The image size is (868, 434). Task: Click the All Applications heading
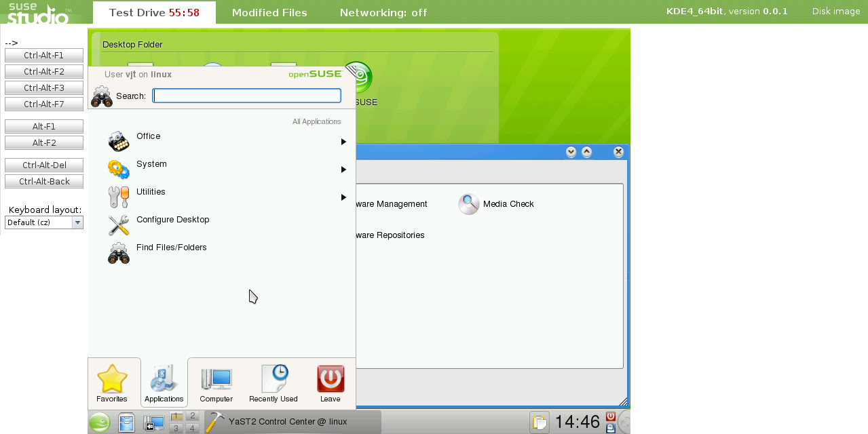click(x=316, y=122)
